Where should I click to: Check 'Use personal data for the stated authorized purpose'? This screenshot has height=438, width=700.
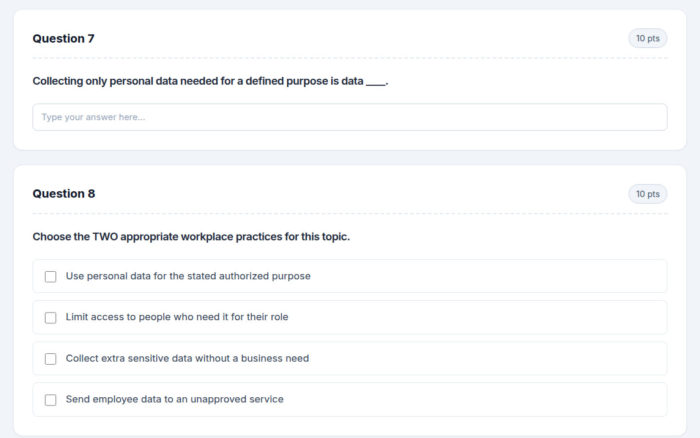pos(50,276)
